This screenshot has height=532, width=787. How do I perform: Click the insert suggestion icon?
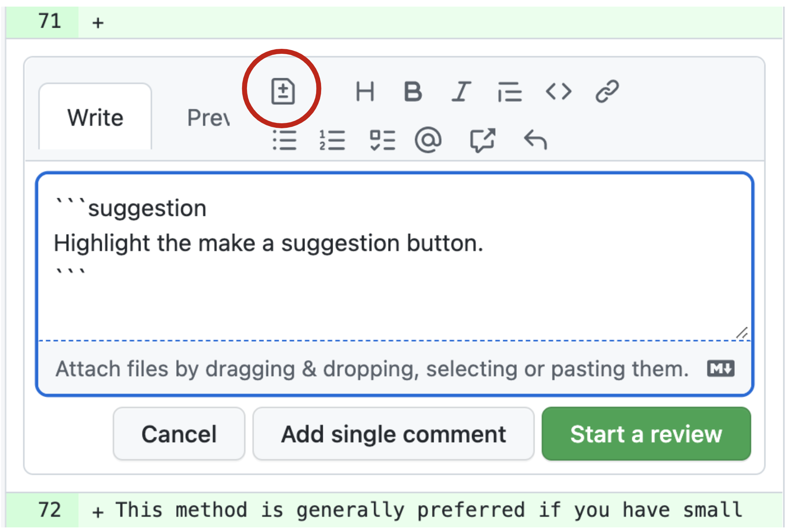pyautogui.click(x=283, y=91)
